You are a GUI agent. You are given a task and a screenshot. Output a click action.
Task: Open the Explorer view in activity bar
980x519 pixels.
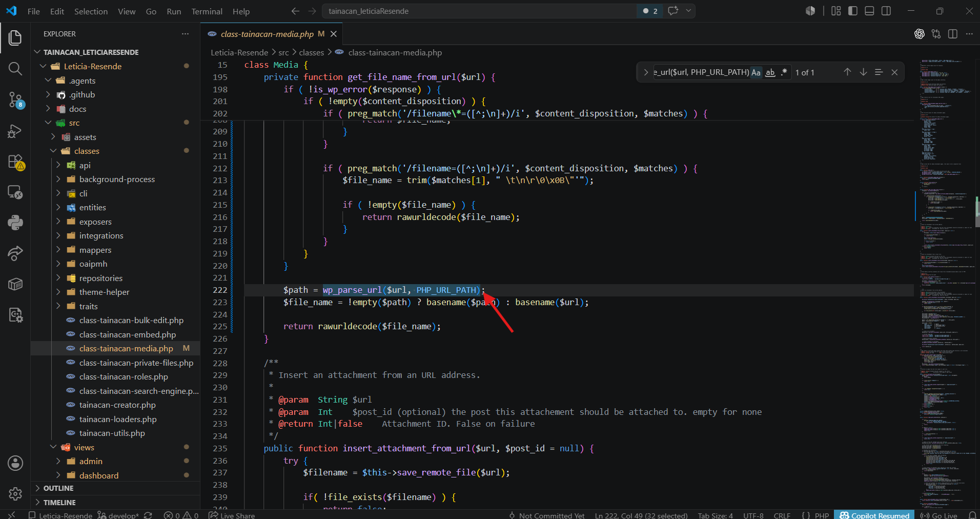[15, 37]
